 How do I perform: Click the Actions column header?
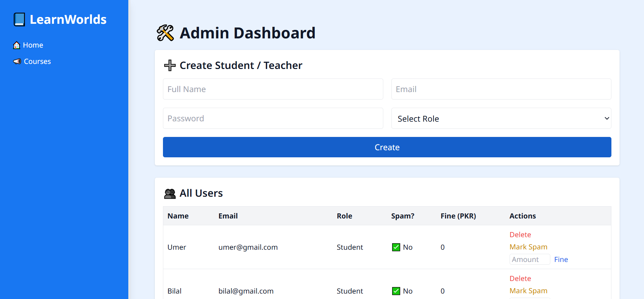coord(522,216)
